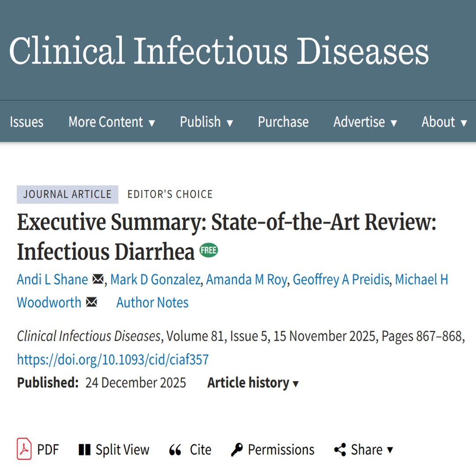Open the About dropdown menu

tap(444, 122)
